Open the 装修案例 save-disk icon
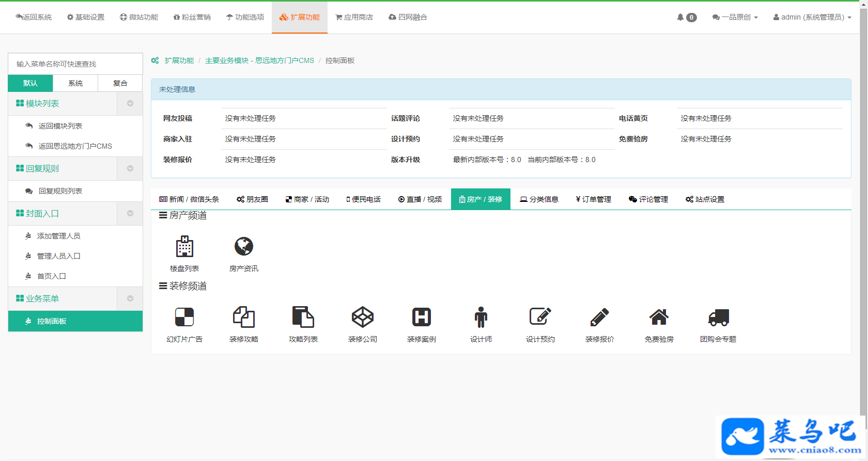Image resolution: width=868 pixels, height=461 pixels. pyautogui.click(x=422, y=317)
